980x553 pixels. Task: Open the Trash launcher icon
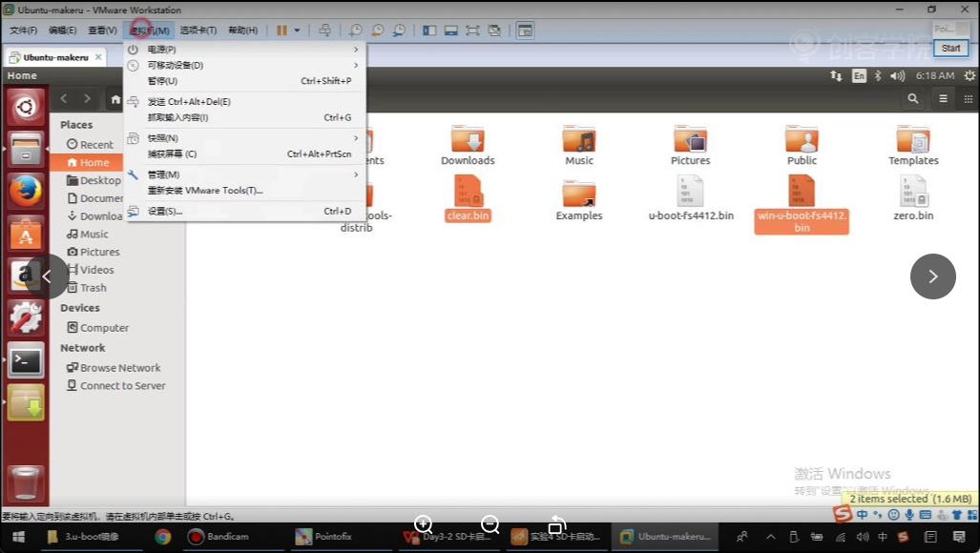pos(25,483)
